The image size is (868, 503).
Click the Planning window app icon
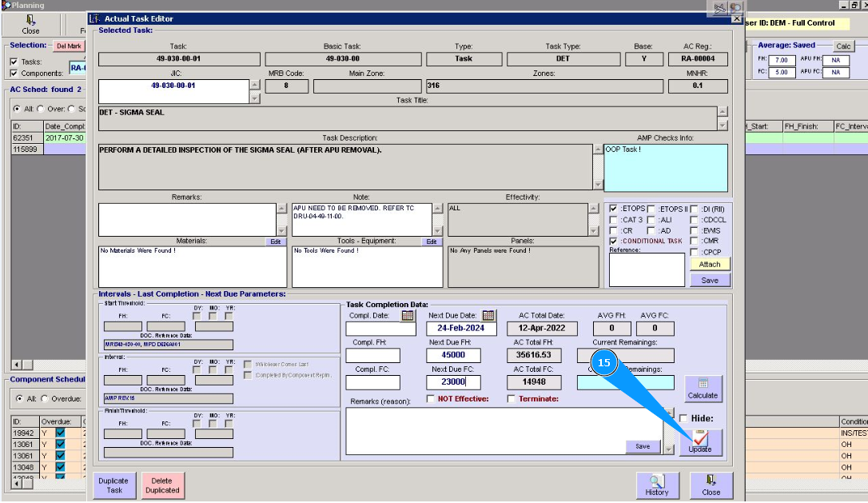tap(6, 5)
